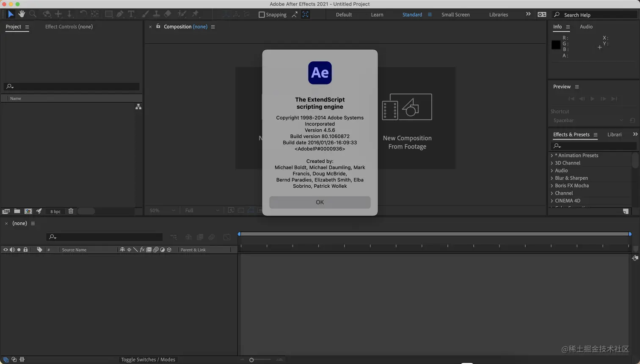Click the new composition icon in Project panel

28,211
